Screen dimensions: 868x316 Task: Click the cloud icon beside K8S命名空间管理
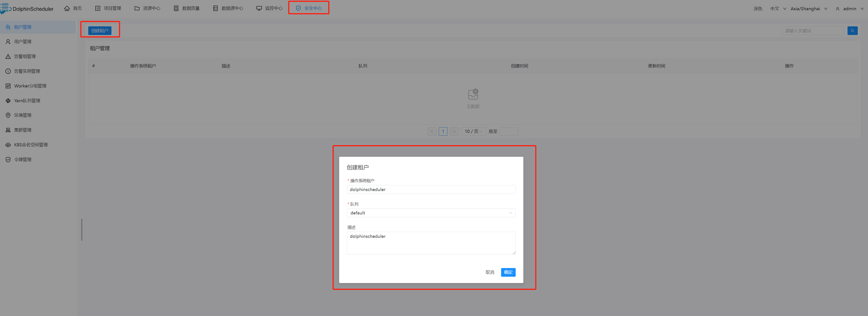[8, 145]
